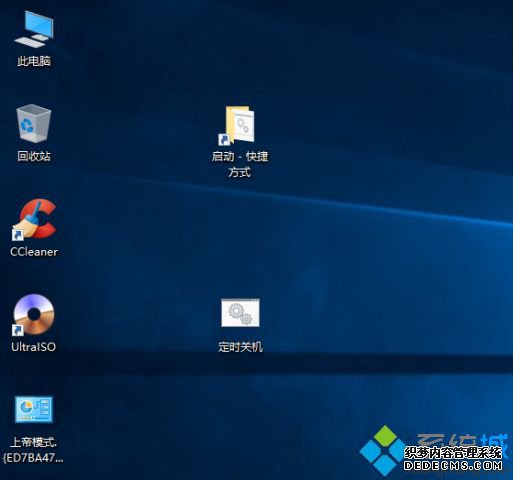Select the 回收站 Recycle Bin icon
The height and width of the screenshot is (480, 513).
click(34, 123)
